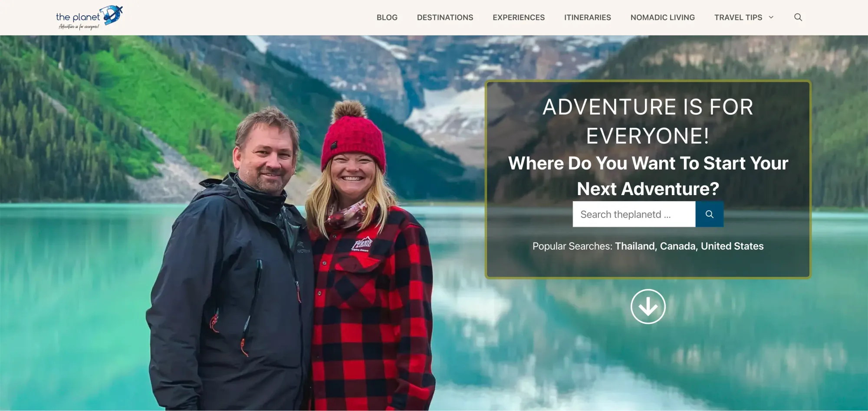Follow the United States popular search link
Screen dimensions: 868x411
click(x=732, y=246)
